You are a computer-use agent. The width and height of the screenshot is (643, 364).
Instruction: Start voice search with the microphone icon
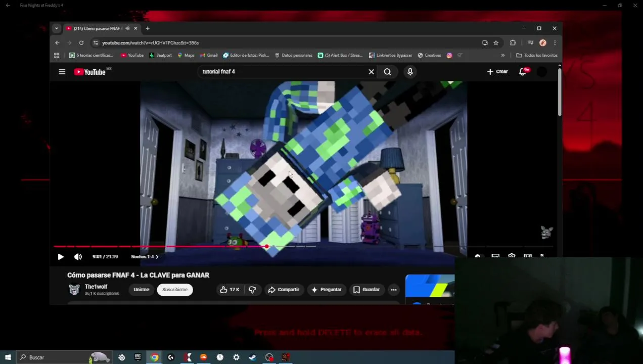tap(410, 72)
